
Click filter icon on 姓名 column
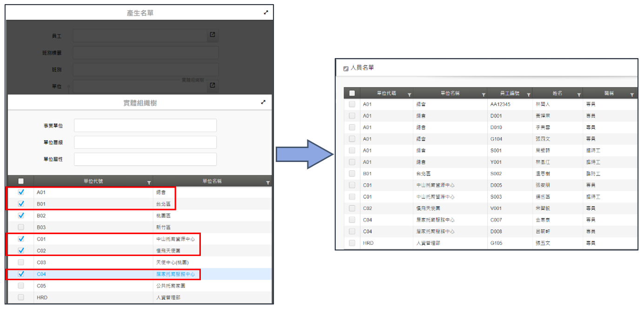[578, 94]
